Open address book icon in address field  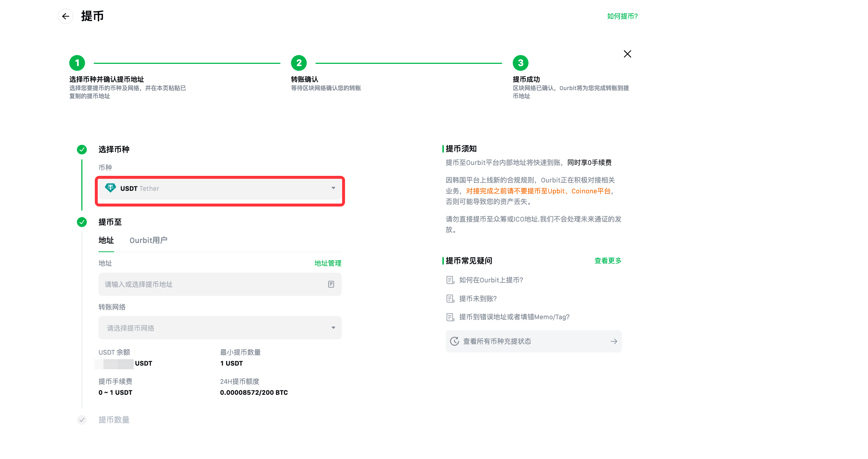tap(331, 284)
